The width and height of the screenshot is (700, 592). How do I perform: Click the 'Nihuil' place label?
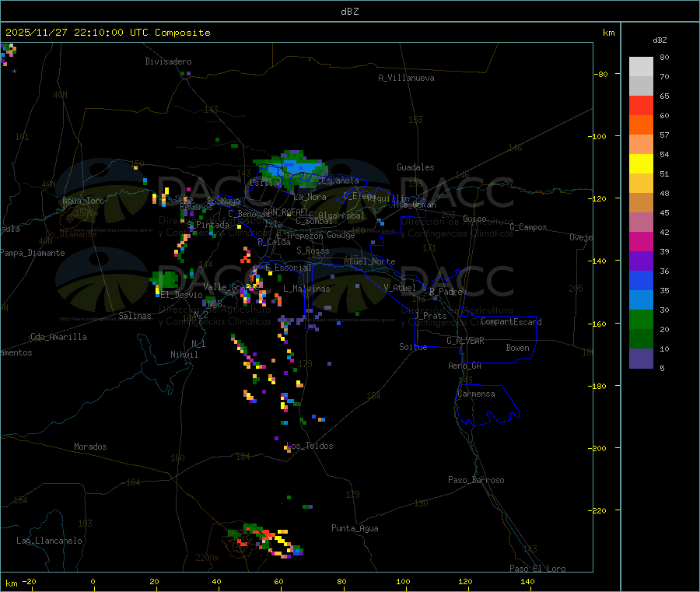point(184,355)
